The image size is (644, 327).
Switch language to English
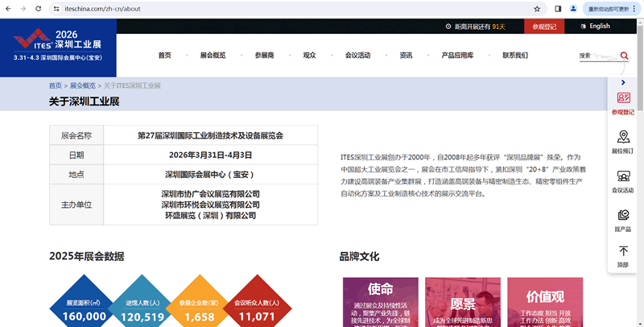[594, 27]
